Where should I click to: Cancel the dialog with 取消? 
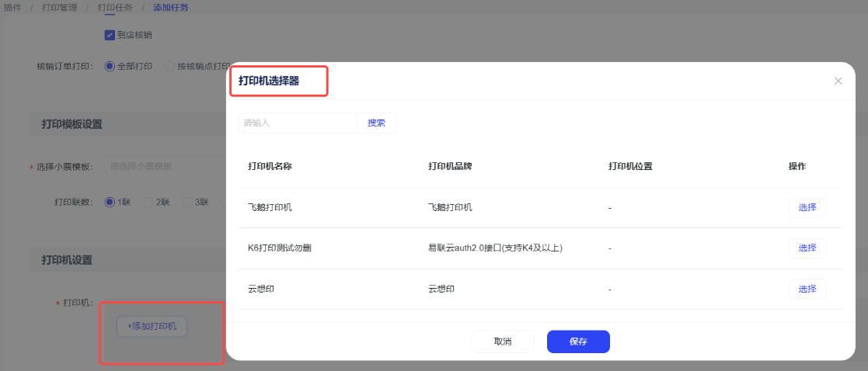503,342
